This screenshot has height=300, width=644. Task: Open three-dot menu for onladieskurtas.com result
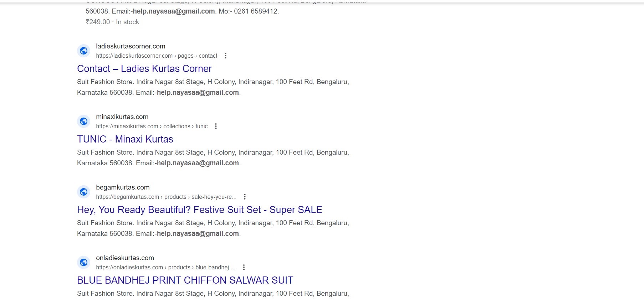click(244, 267)
